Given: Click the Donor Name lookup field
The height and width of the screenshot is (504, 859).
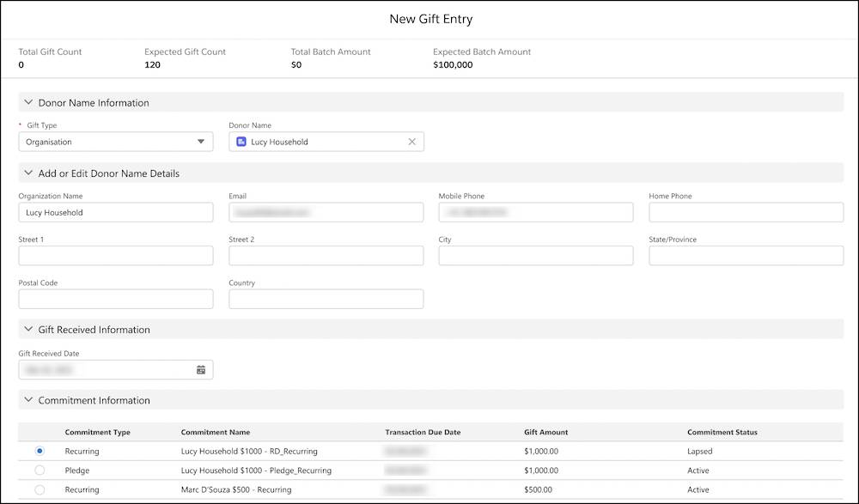Looking at the screenshot, I should coord(326,142).
